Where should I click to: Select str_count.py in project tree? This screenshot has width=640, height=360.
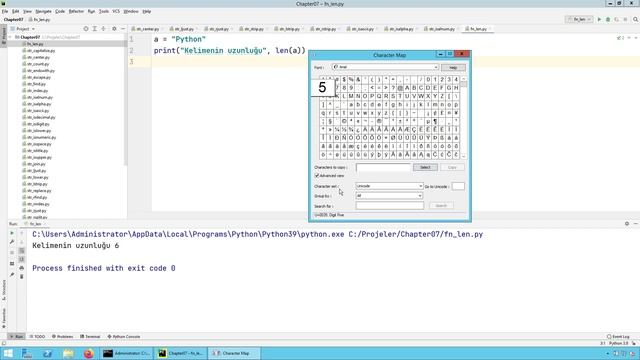[38, 64]
